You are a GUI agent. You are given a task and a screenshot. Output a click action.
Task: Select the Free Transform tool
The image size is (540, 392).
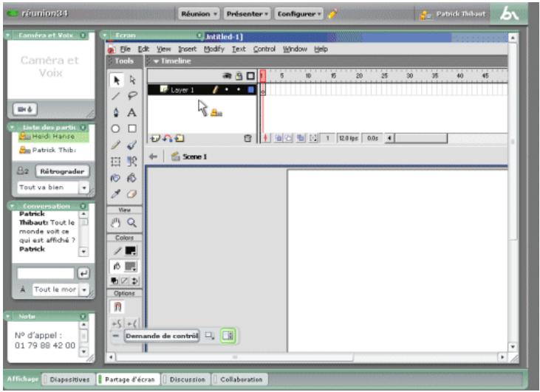(x=116, y=162)
